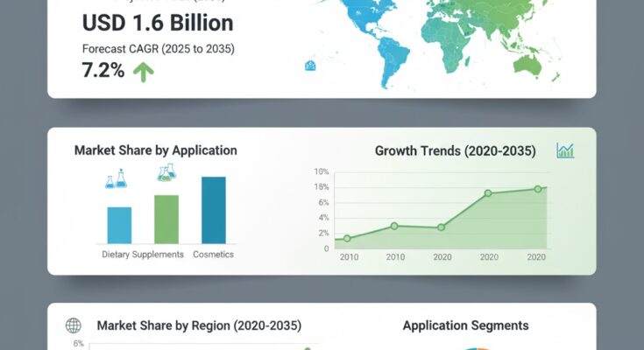Click the flask icon above the light blue bar
The image size is (644, 350).
click(115, 180)
